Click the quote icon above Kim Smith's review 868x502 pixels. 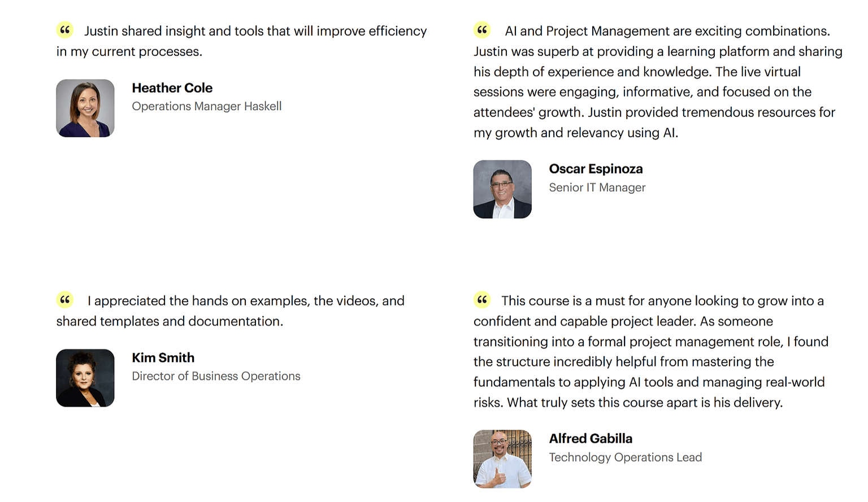65,300
